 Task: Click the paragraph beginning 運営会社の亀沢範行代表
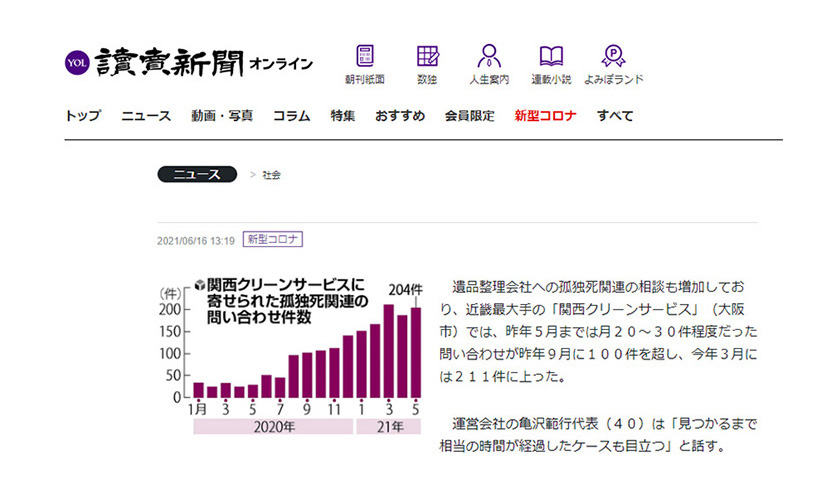(598, 434)
